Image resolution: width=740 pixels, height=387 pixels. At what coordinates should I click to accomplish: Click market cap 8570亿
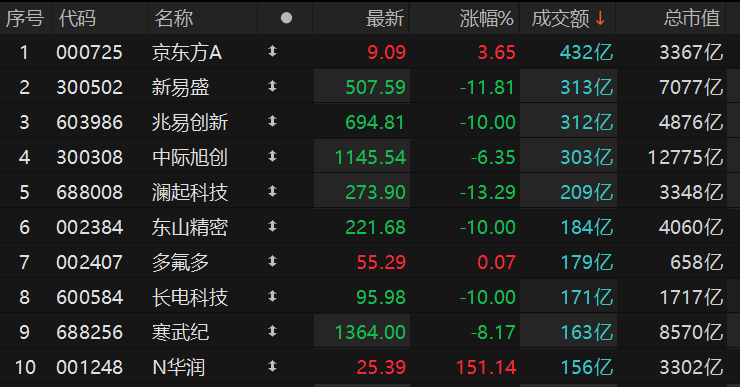[691, 332]
